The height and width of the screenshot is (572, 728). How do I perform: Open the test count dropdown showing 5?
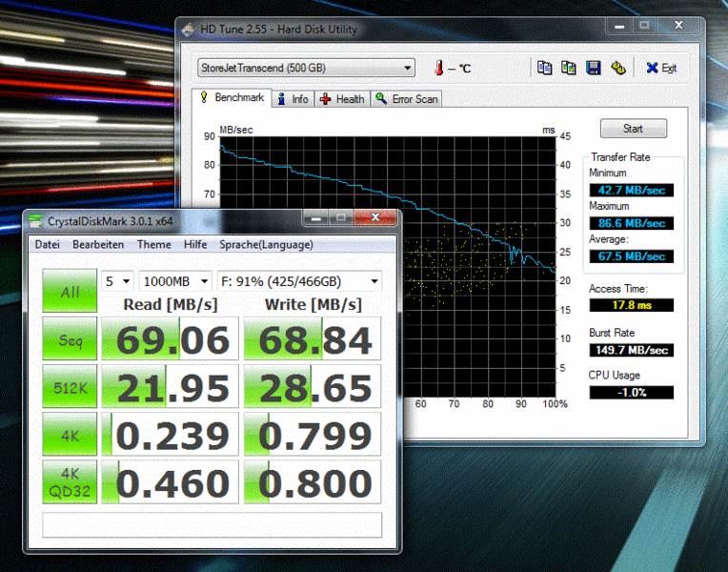(117, 281)
